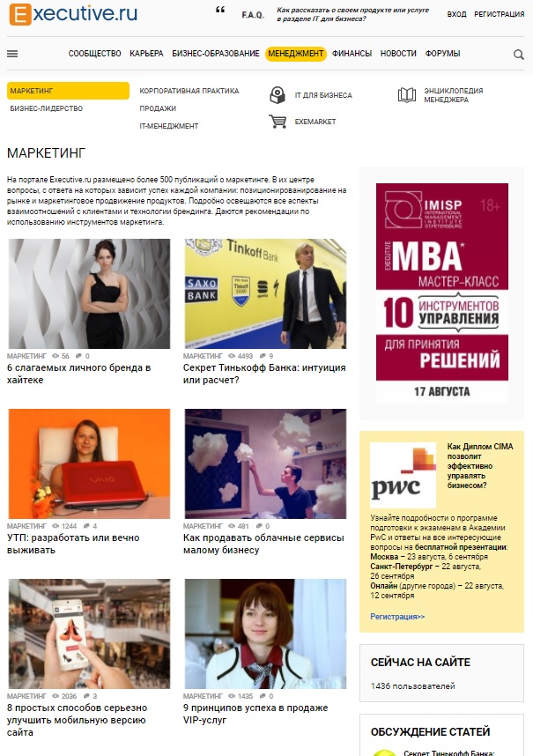The image size is (533, 756).
Task: Click the quotation marks icon in header
Action: tap(220, 10)
